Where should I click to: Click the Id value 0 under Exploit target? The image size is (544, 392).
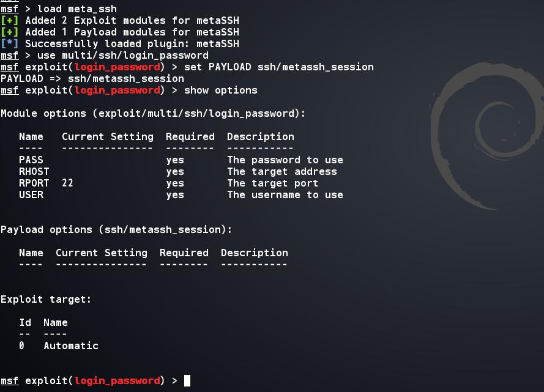coord(21,346)
